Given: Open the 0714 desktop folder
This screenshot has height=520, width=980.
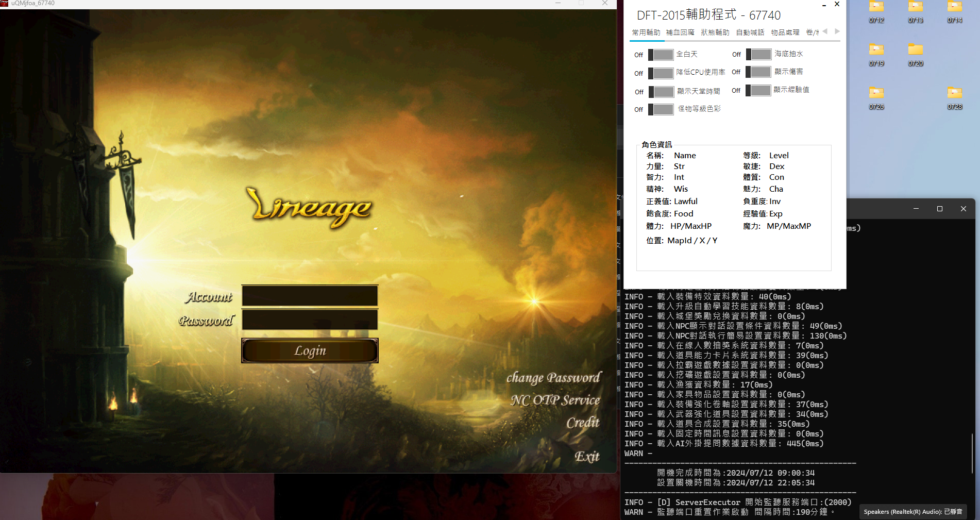Looking at the screenshot, I should coord(955,12).
